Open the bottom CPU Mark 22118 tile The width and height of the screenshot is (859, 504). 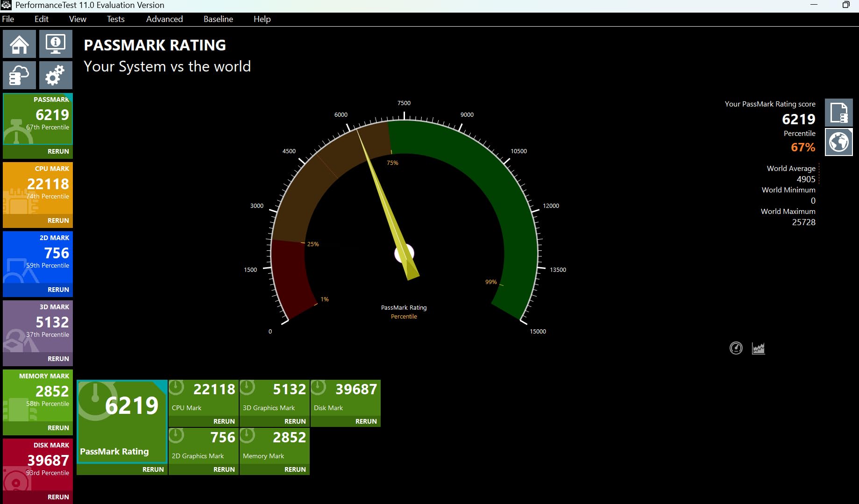coord(203,397)
